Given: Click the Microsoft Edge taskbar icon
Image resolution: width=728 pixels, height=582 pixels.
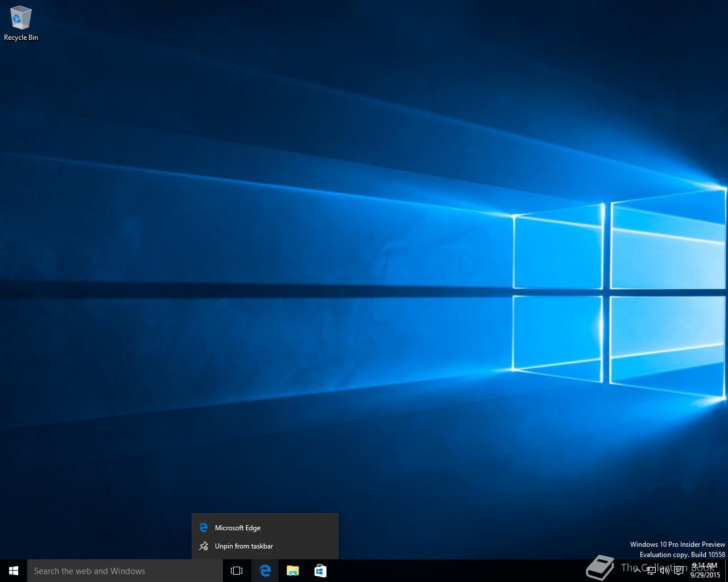Looking at the screenshot, I should 265,571.
